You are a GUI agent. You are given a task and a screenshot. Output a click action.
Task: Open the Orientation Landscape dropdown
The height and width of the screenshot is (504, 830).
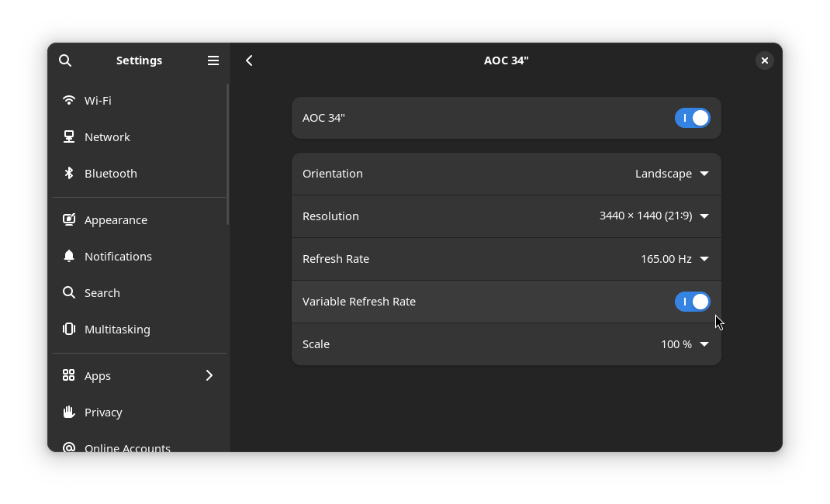point(672,174)
